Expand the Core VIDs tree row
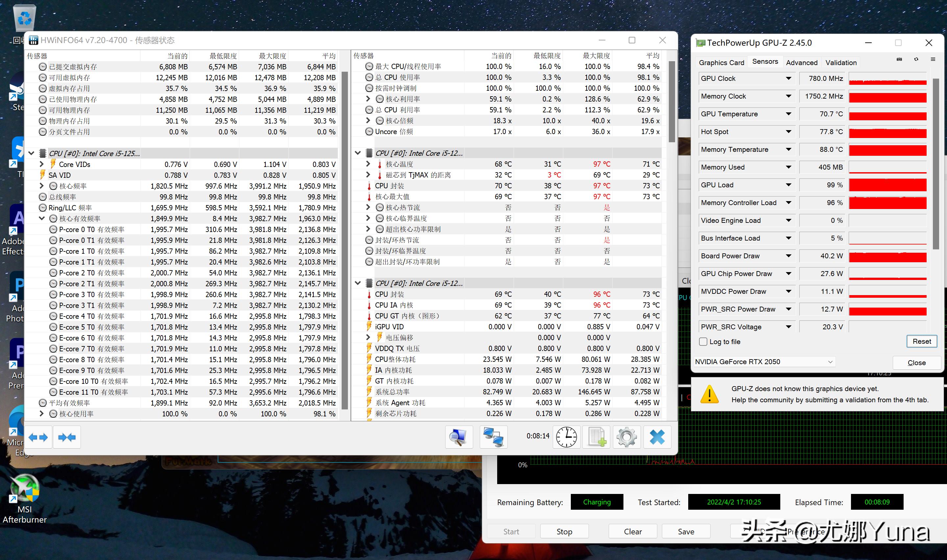Image resolution: width=947 pixels, height=560 pixels. 42,164
